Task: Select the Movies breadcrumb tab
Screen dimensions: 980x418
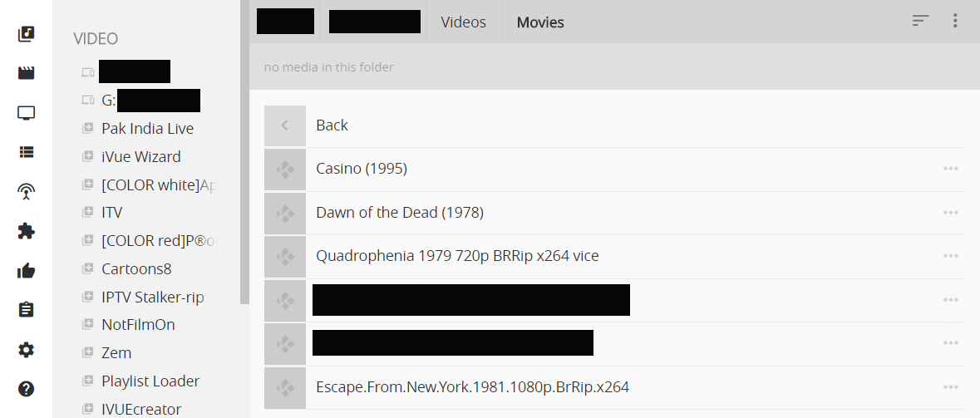Action: (x=540, y=22)
